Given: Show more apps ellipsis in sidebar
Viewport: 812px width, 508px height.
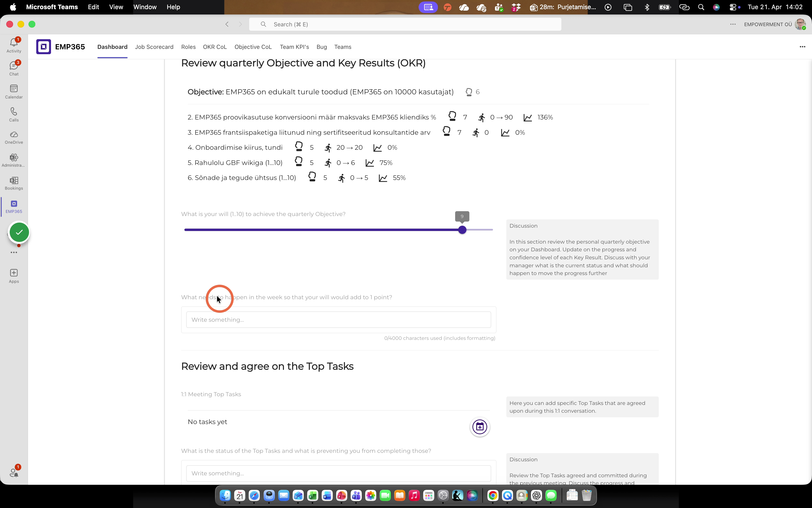Looking at the screenshot, I should click(x=14, y=252).
